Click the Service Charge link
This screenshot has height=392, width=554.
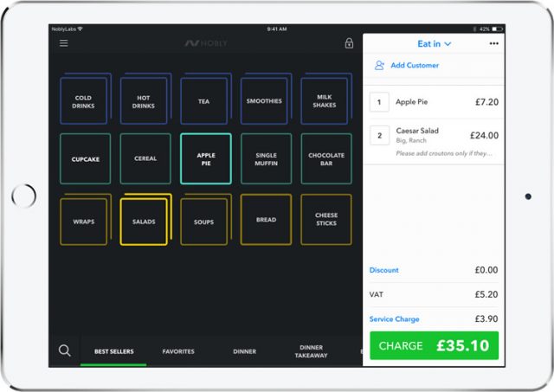tap(394, 319)
